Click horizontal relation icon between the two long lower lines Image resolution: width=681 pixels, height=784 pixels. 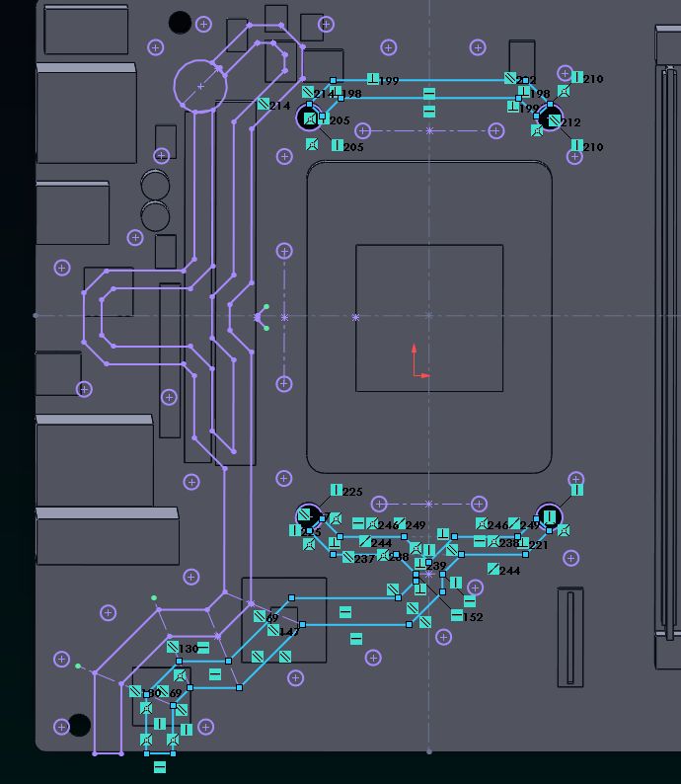[x=345, y=611]
